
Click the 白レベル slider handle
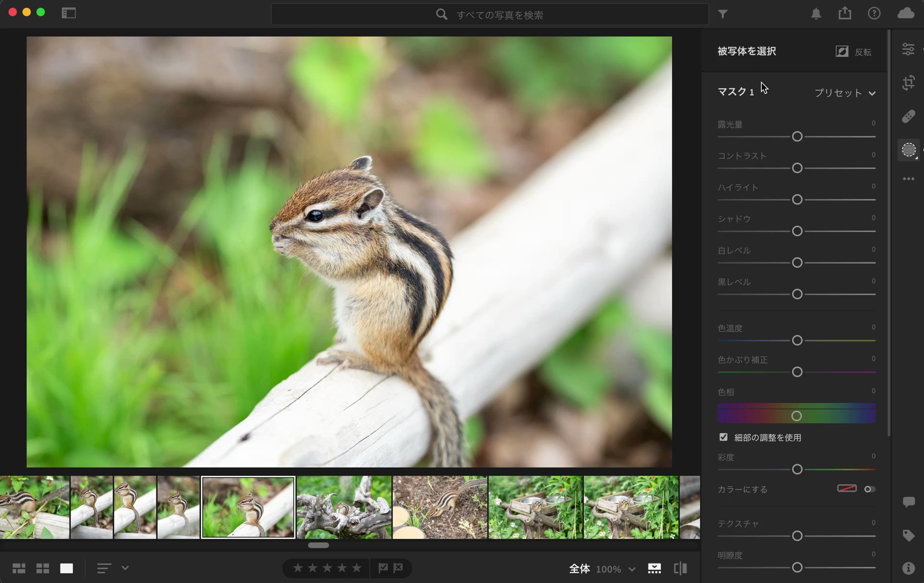point(797,263)
